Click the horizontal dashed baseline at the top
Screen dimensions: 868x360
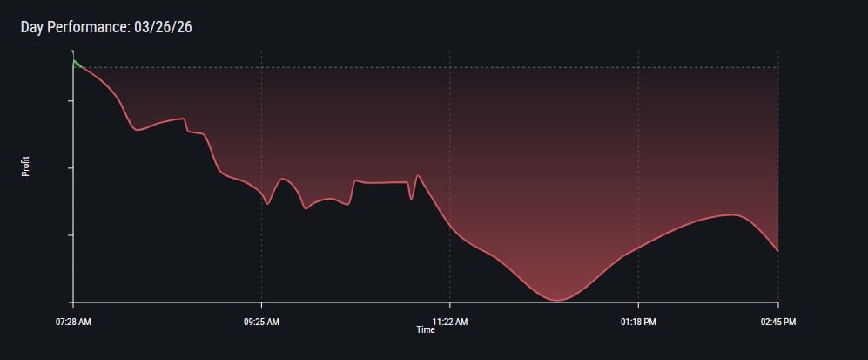pos(435,67)
